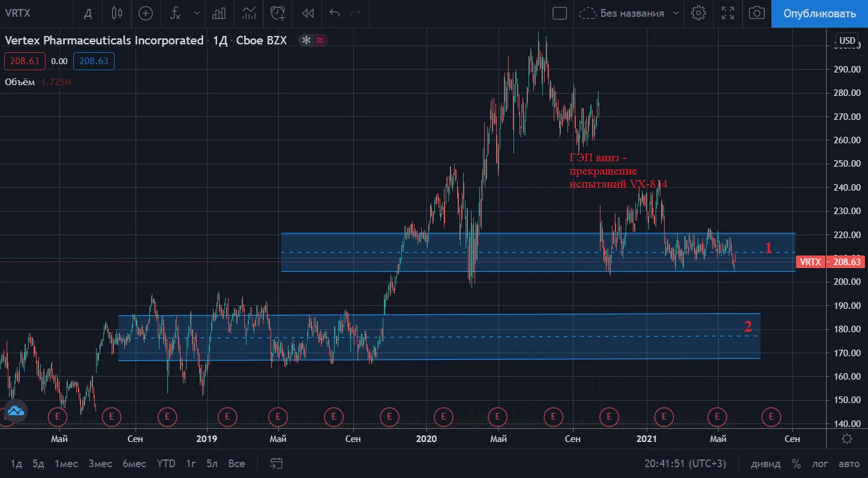Click the Без названия layout name

tap(632, 13)
